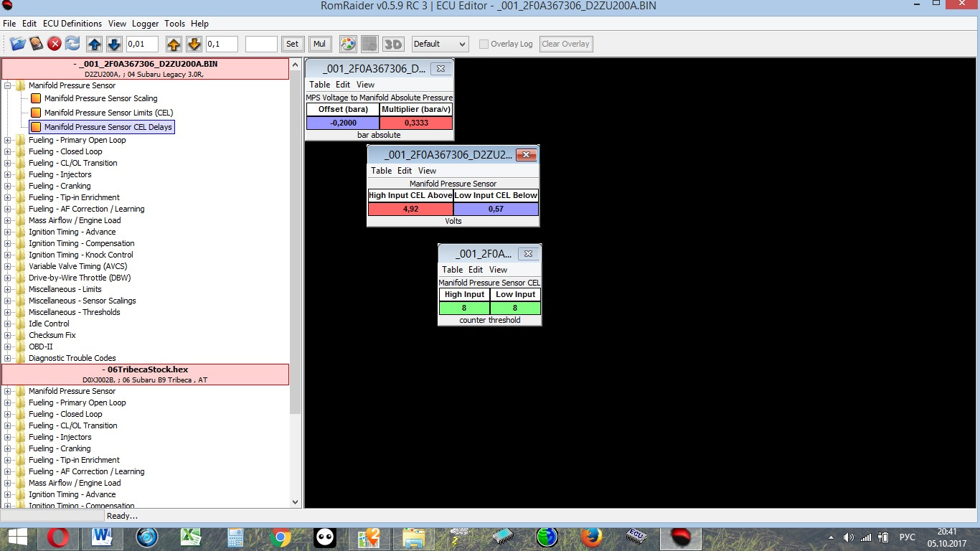
Task: Expand Manifold Pressure Sensor under 06TribecaStock.hex
Action: [9, 391]
